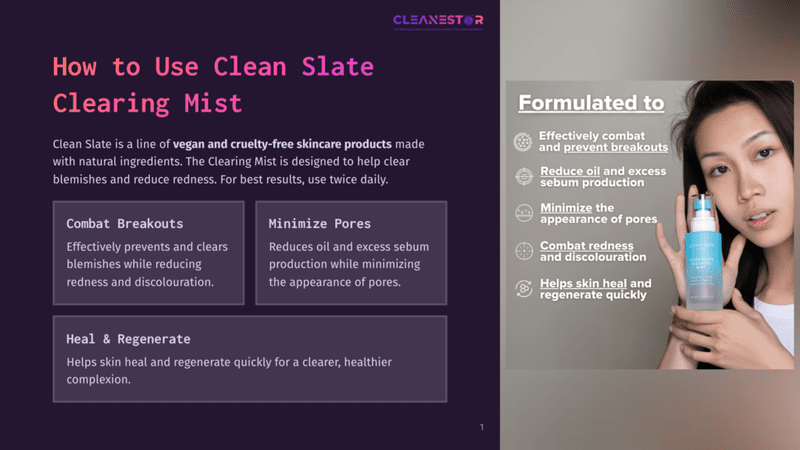
Task: Click the 'prevent breakouts' underlined text
Action: 616,147
